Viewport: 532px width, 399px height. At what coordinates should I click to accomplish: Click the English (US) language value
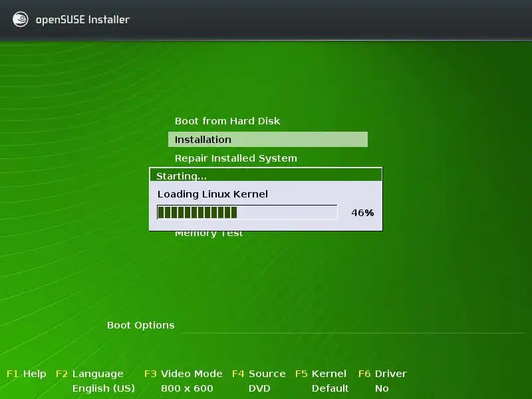coord(104,388)
